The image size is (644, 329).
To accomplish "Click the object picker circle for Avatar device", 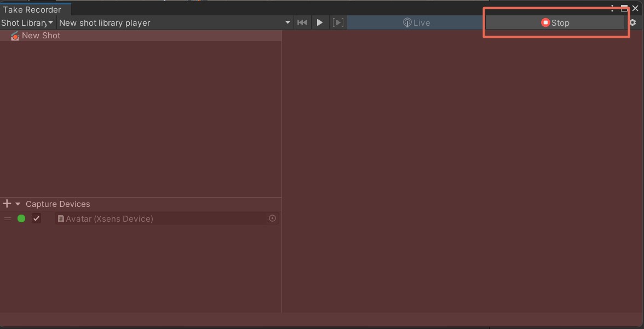I will pos(272,218).
